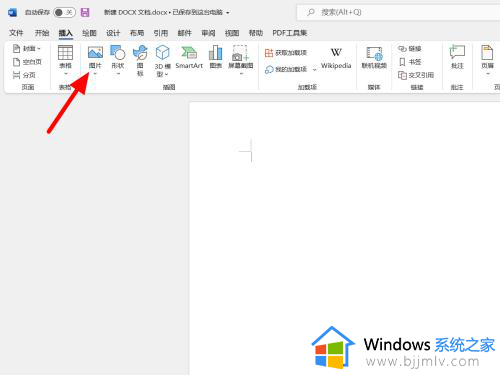Click the SmartArt icon

(x=189, y=53)
